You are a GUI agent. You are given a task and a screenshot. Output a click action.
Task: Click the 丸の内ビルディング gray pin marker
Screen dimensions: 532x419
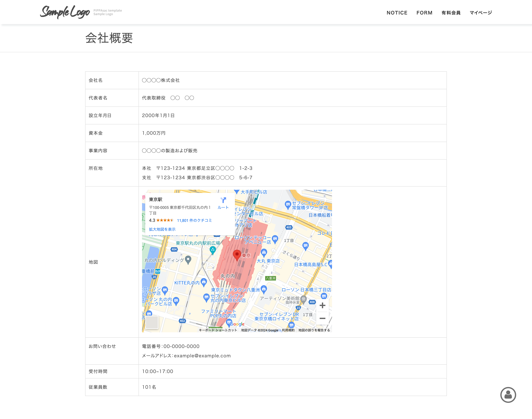(x=188, y=260)
